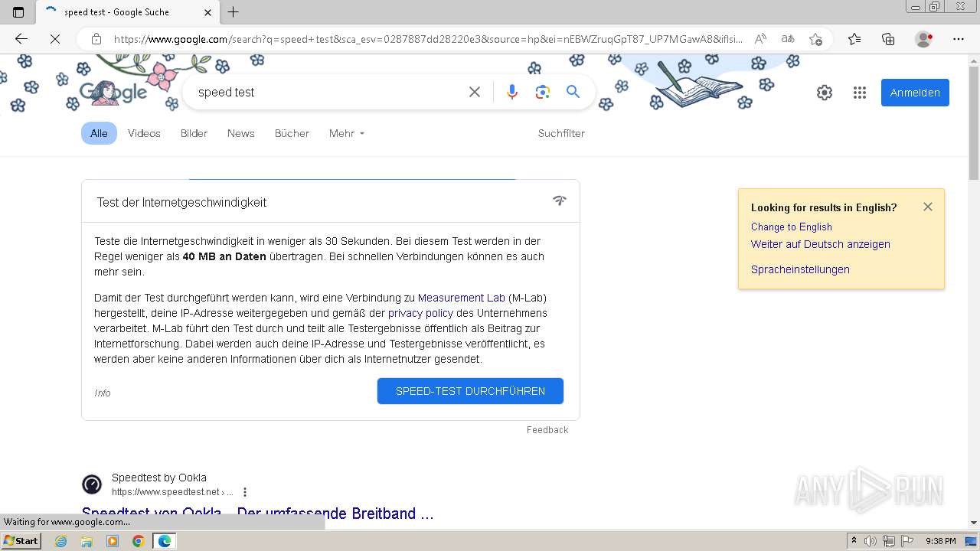View site information lock icon
Viewport: 980px width, 551px height.
click(96, 39)
